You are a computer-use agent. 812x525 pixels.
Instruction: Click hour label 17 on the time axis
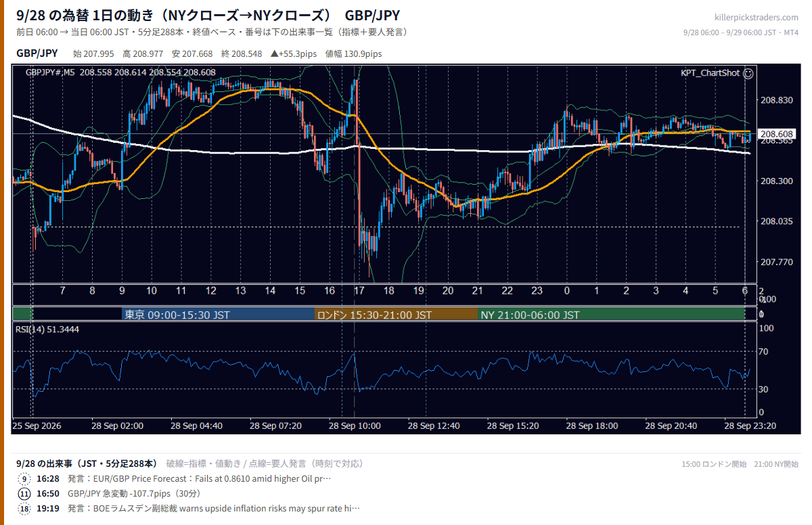pyautogui.click(x=359, y=291)
